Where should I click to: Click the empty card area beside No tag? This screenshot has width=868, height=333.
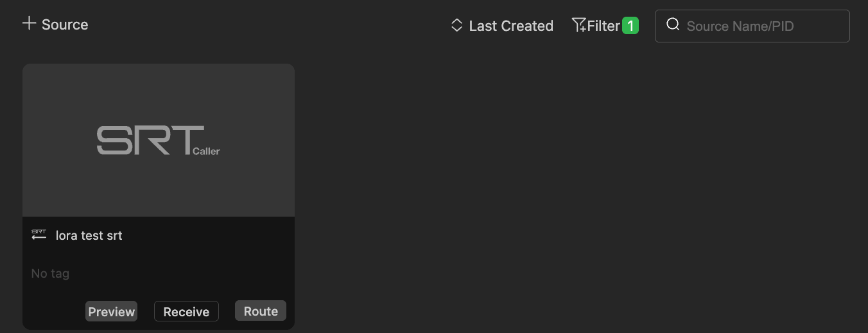click(x=180, y=273)
